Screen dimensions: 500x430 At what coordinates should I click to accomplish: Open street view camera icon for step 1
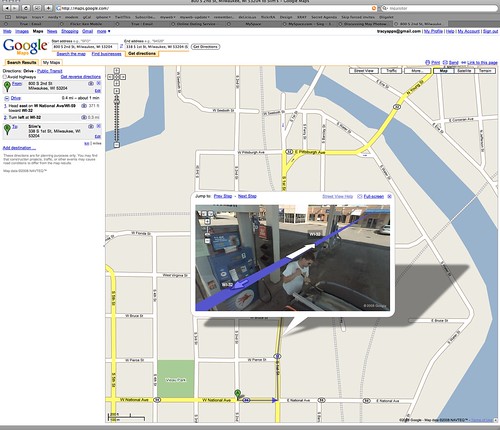(84, 106)
